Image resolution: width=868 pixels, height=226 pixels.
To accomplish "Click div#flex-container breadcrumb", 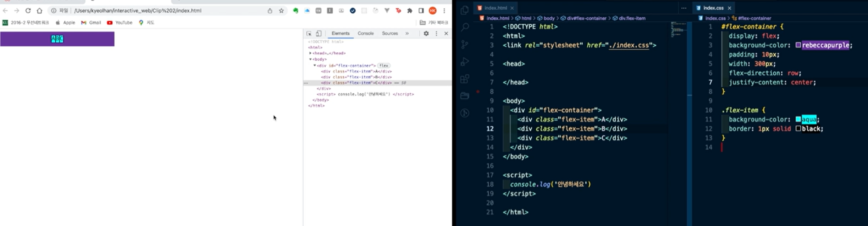I will 584,18.
